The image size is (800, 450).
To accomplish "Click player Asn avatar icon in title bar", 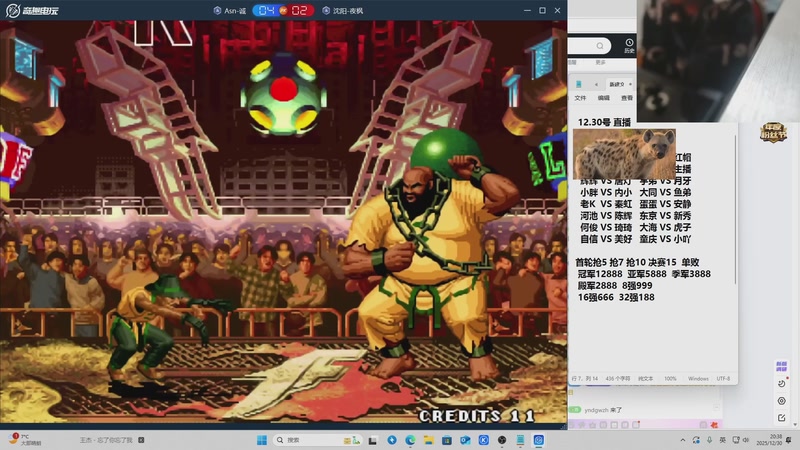I will coord(217,10).
